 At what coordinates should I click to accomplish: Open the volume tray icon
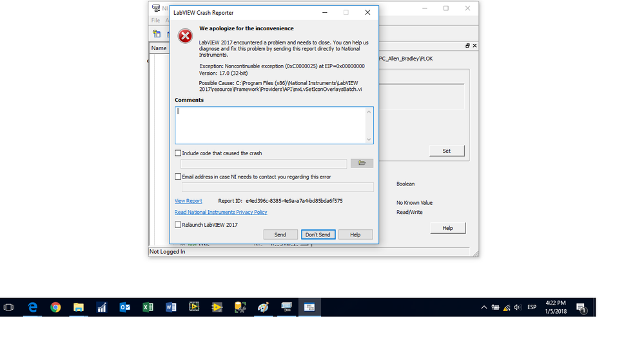pyautogui.click(x=518, y=307)
